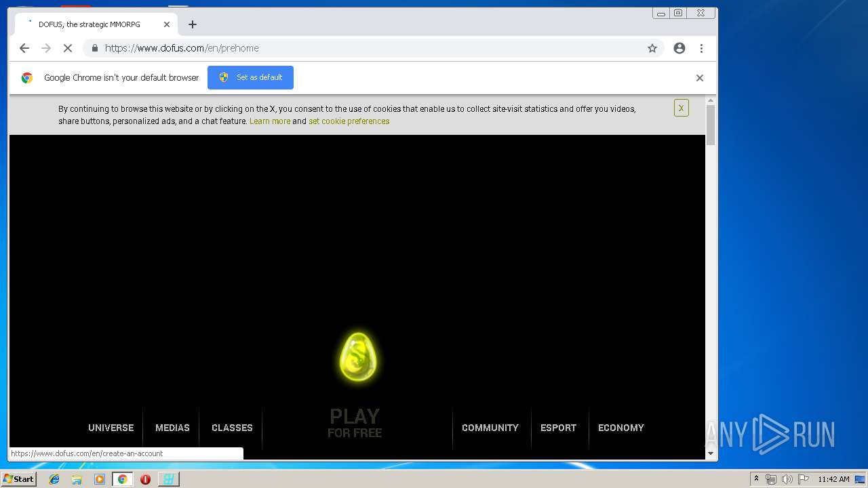Screen dimensions: 868x488
Task: Open Opera from the taskbar
Action: point(145,479)
